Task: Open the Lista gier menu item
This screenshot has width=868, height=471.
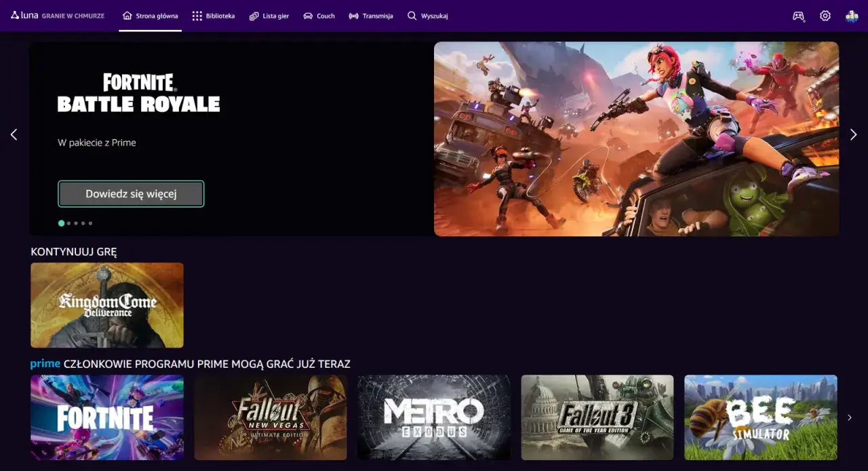Action: (x=269, y=16)
